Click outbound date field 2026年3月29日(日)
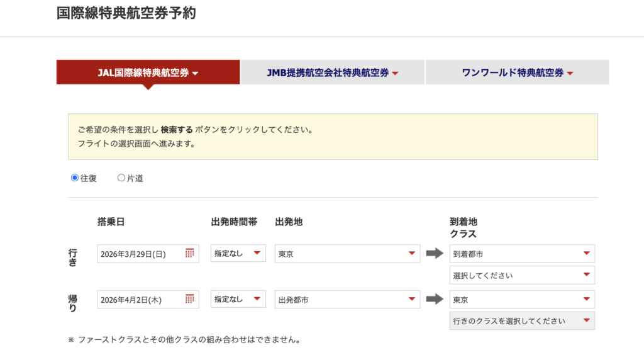This screenshot has height=350, width=644. [x=140, y=254]
